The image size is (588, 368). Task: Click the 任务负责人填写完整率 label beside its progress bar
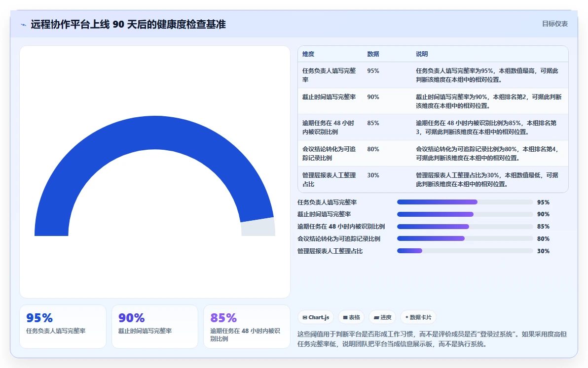(x=327, y=202)
